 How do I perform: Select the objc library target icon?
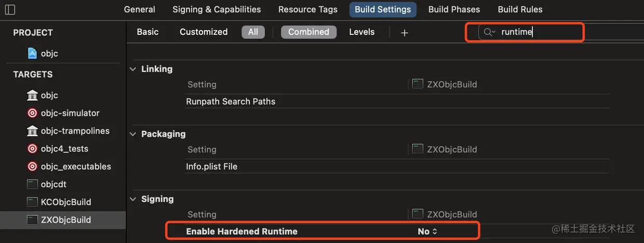coord(32,95)
